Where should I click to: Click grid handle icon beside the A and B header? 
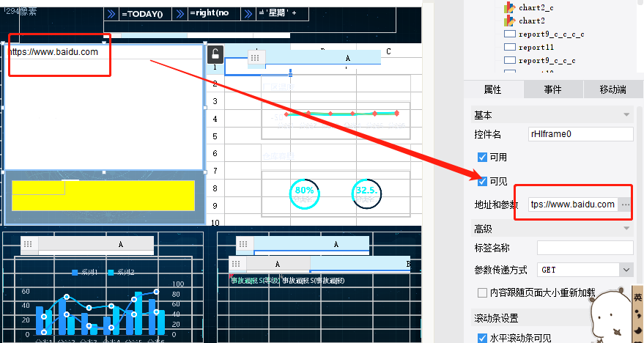pos(236,264)
